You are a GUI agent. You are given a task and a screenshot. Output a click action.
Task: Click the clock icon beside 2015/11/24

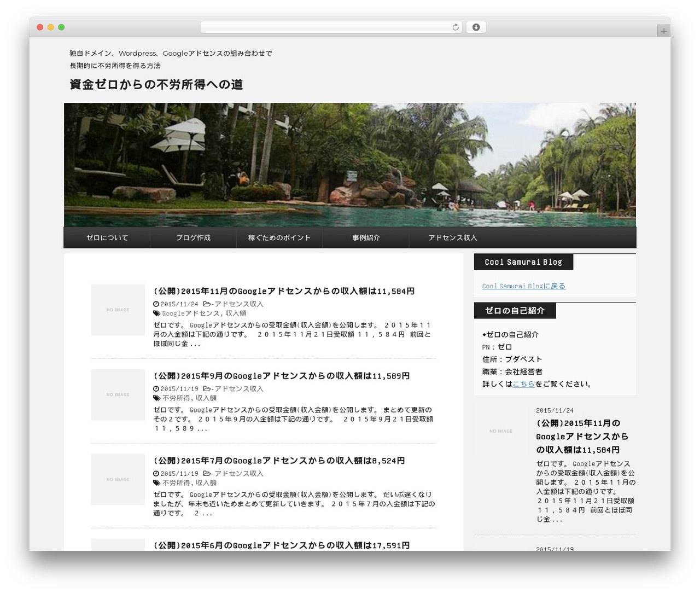click(156, 304)
